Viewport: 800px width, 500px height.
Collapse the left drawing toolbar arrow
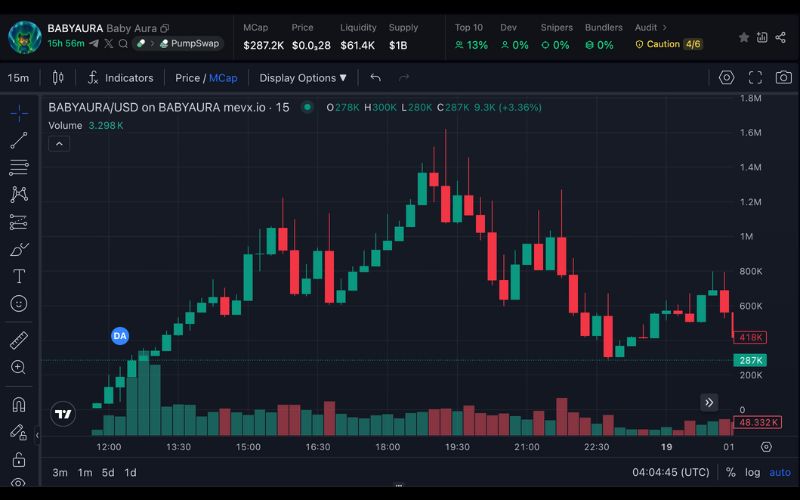tap(37, 435)
